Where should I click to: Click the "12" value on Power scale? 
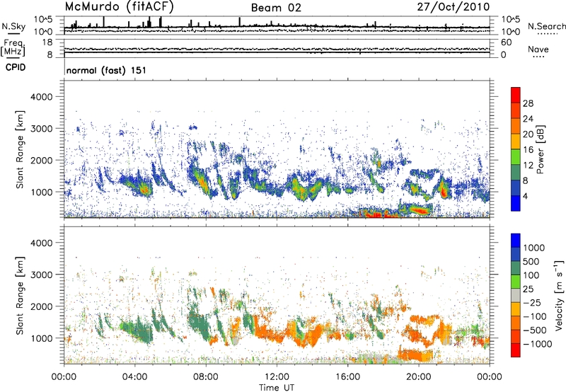click(528, 166)
